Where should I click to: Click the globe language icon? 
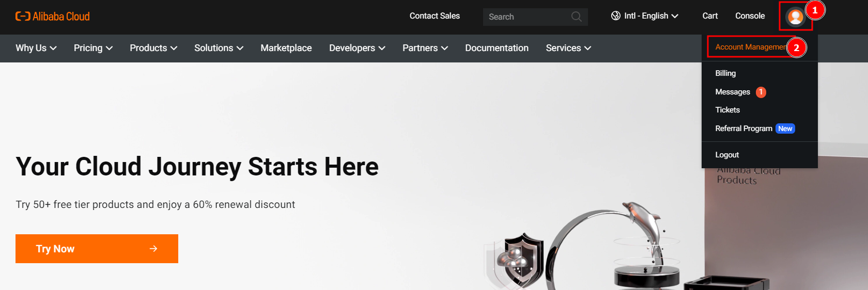click(615, 16)
